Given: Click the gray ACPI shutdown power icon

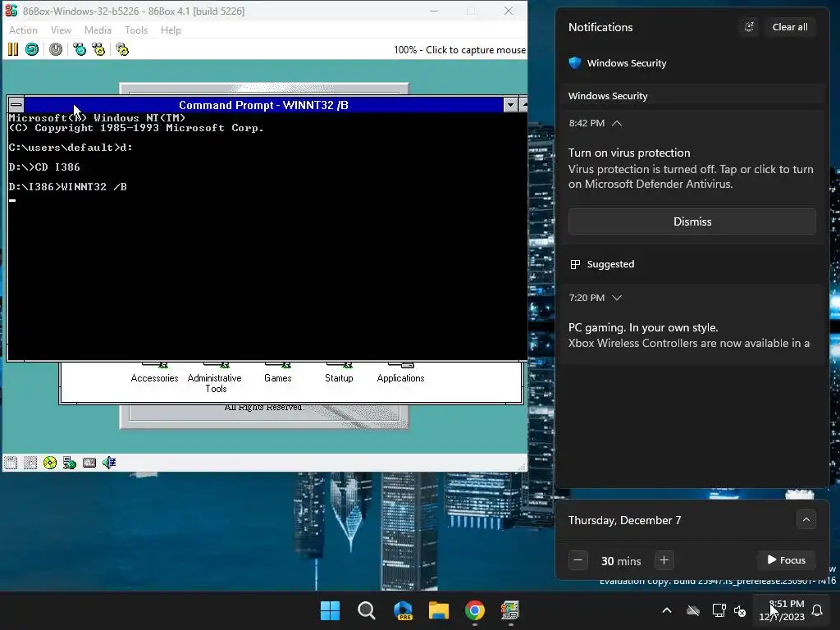Looking at the screenshot, I should click(x=56, y=50).
